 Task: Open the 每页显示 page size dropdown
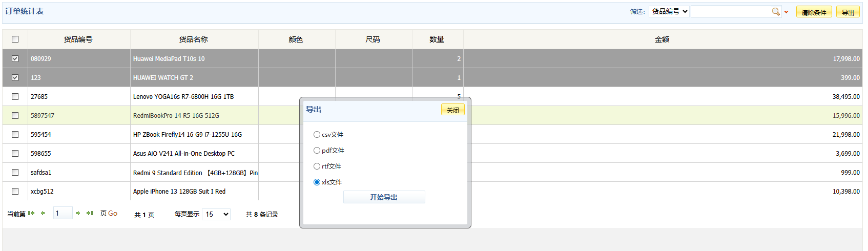(216, 214)
